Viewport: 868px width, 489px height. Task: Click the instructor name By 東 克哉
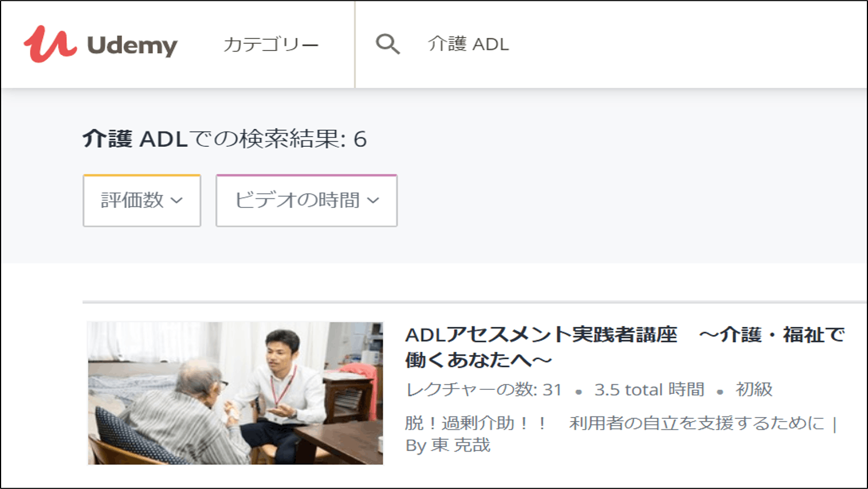click(x=448, y=445)
